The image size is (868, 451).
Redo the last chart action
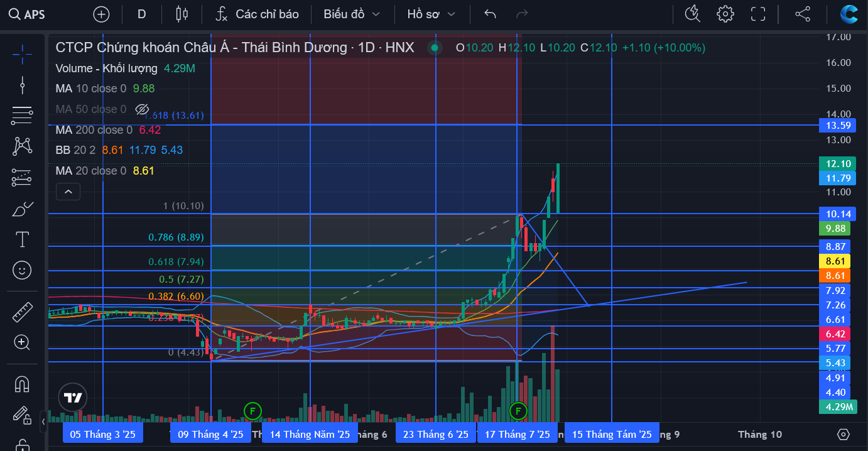521,14
